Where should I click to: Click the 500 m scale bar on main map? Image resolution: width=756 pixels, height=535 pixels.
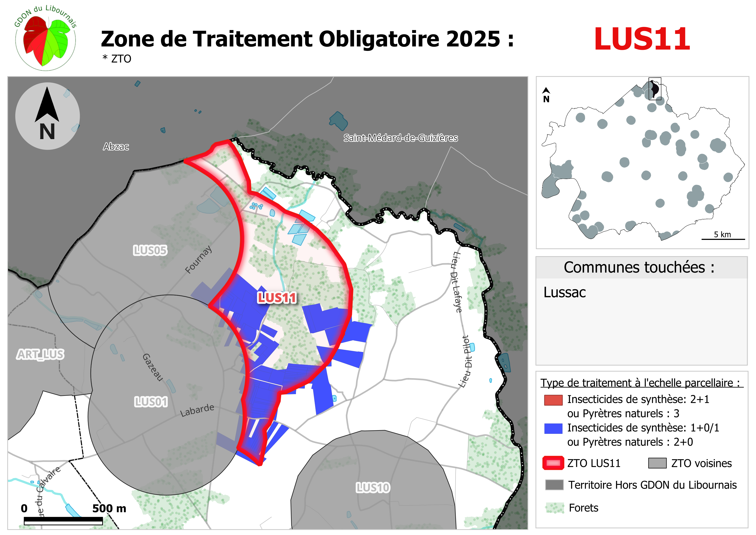point(63,521)
